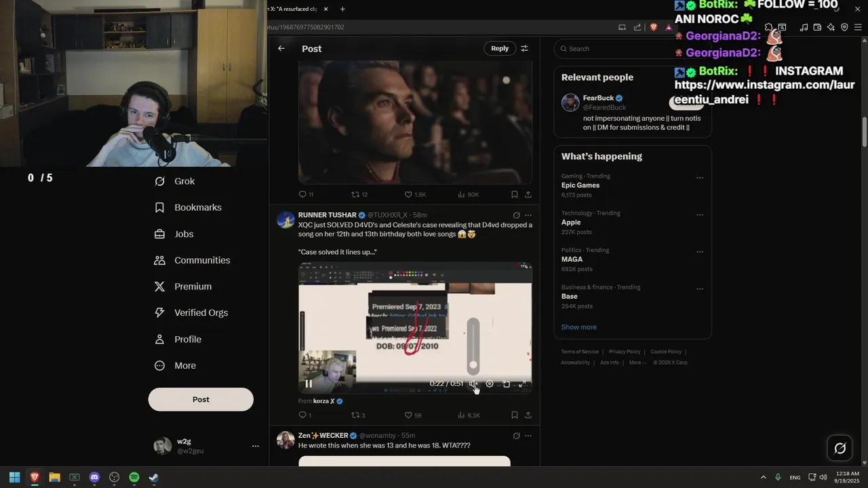Open options for Epic Games trend

coord(700,178)
